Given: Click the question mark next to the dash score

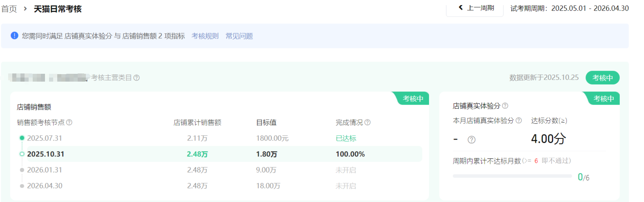Looking at the screenshot, I should [471, 140].
